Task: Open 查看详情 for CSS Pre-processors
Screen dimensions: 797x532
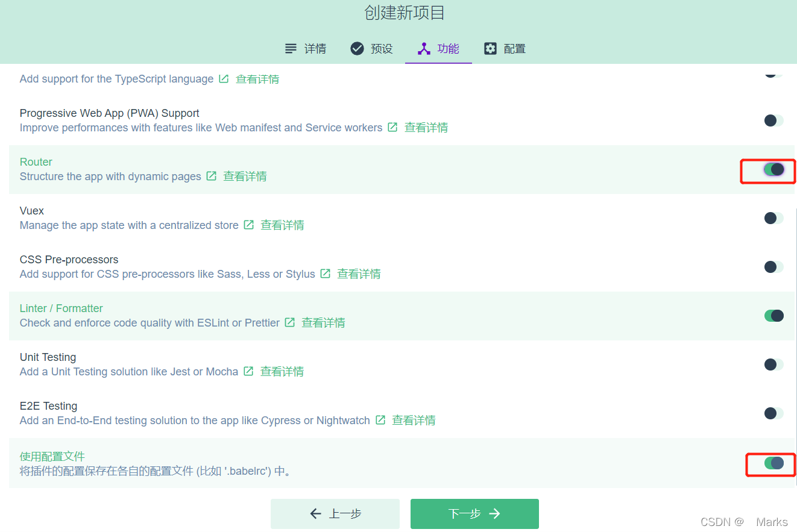Action: coord(359,274)
